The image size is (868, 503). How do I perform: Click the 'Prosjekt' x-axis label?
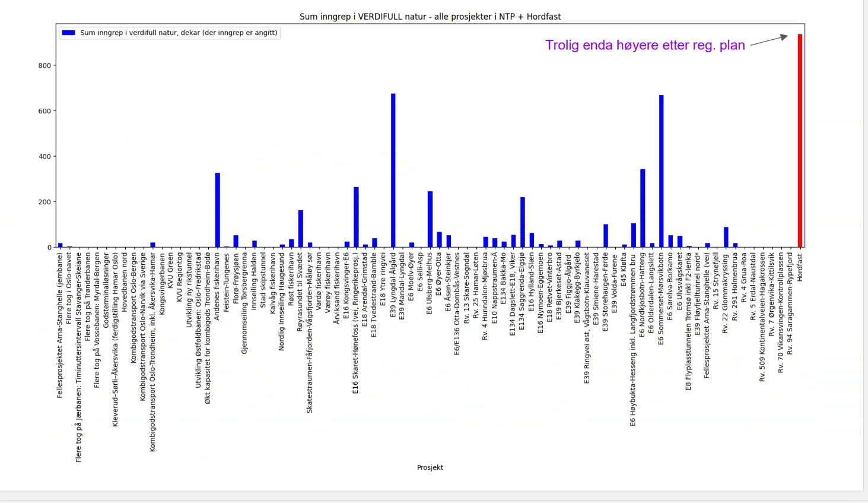coord(430,467)
